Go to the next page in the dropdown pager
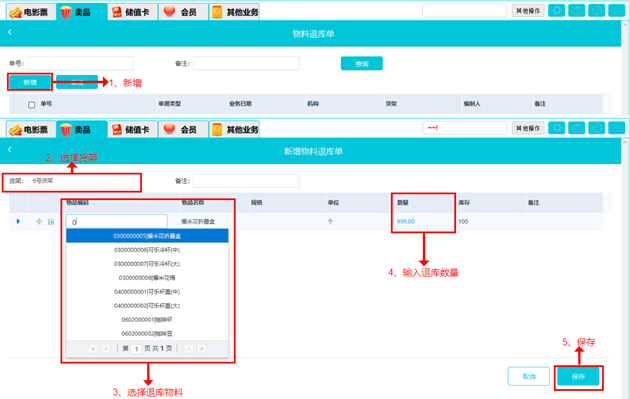This screenshot has height=399, width=630. pos(188,348)
